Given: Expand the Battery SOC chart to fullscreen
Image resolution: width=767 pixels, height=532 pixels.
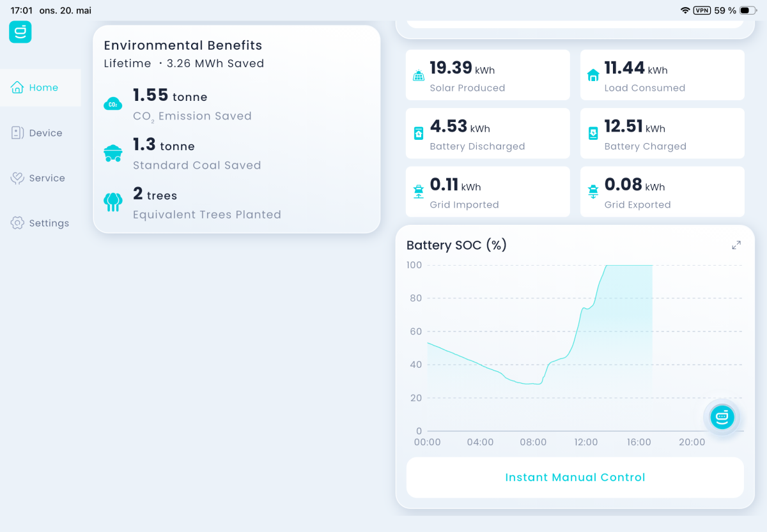Looking at the screenshot, I should click(x=736, y=245).
